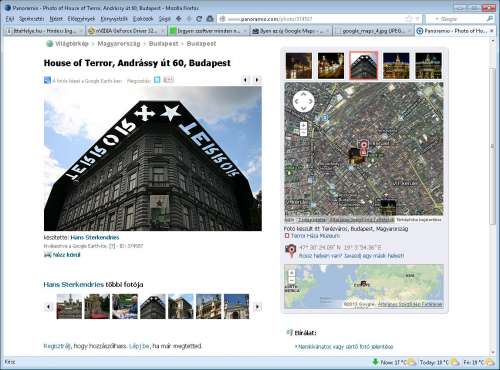Show the next photo with the right arrow above the photo
Image resolution: width=500 pixels, height=370 pixels.
pyautogui.click(x=257, y=80)
